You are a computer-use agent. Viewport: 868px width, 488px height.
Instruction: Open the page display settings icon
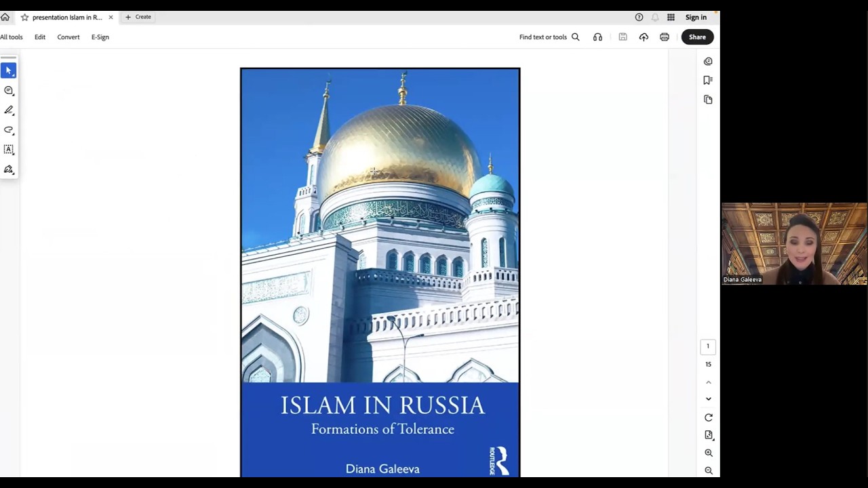click(709, 435)
